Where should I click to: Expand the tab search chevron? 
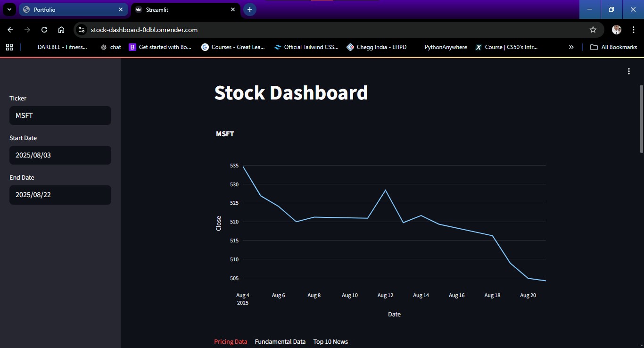tap(9, 9)
